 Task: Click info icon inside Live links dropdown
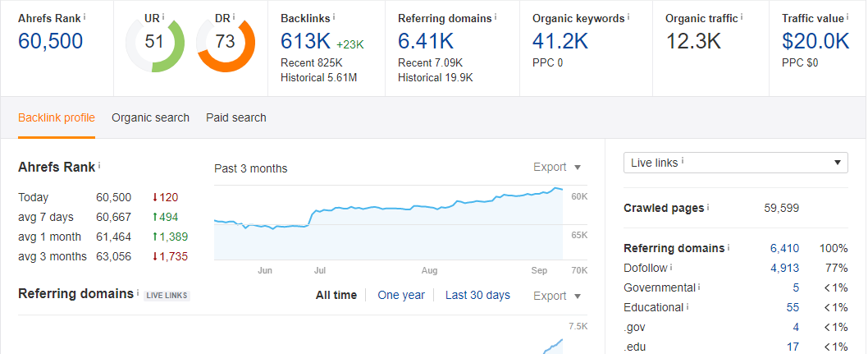[683, 161]
